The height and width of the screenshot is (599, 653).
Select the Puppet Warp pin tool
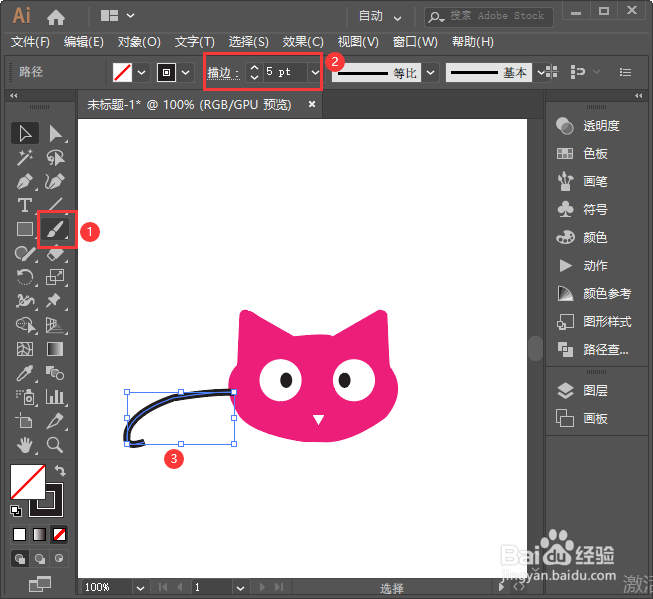click(55, 301)
